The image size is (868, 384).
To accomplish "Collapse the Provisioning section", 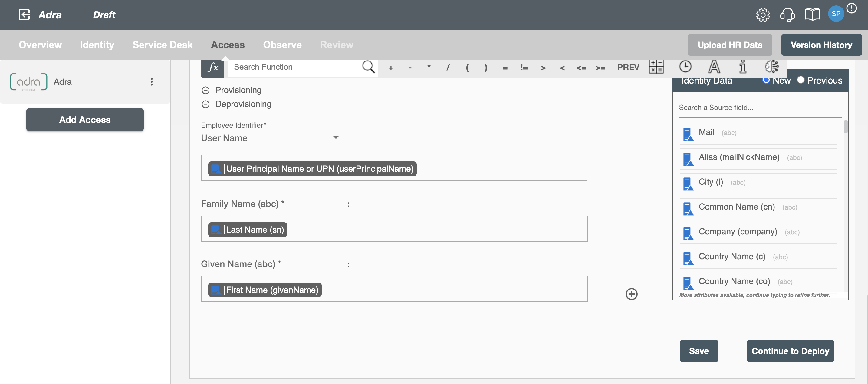I will [205, 90].
